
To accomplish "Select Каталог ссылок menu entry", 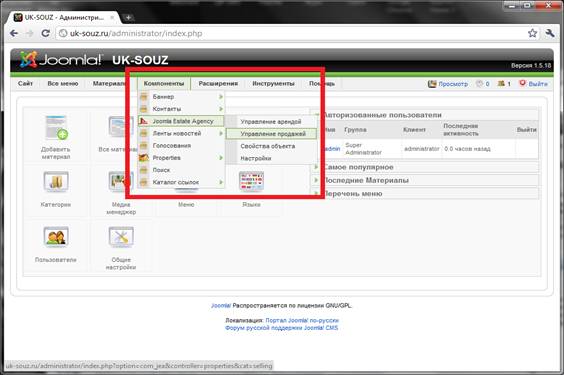I will point(181,182).
